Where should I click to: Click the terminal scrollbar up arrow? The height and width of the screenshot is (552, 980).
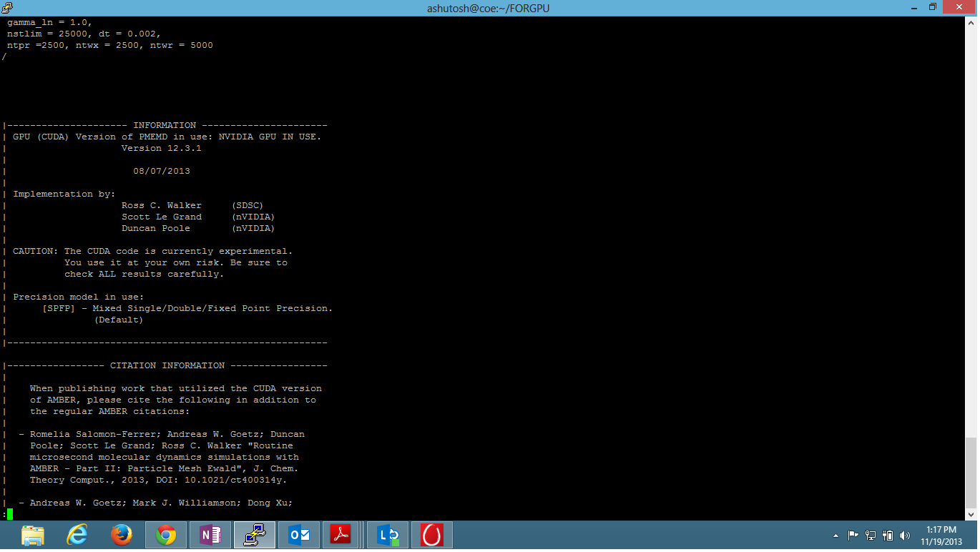pyautogui.click(x=971, y=22)
